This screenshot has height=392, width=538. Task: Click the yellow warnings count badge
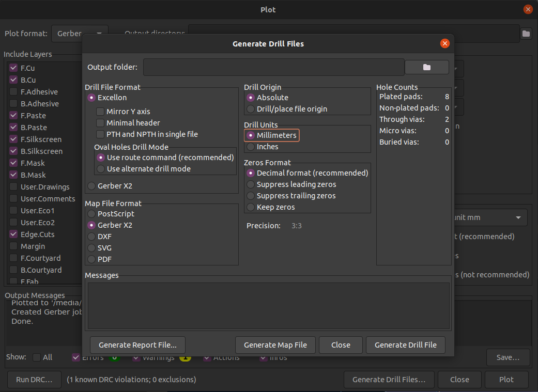[185, 357]
